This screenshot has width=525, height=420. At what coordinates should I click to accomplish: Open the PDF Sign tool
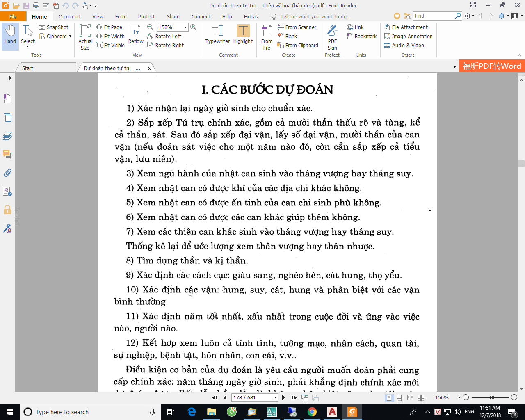pyautogui.click(x=332, y=37)
